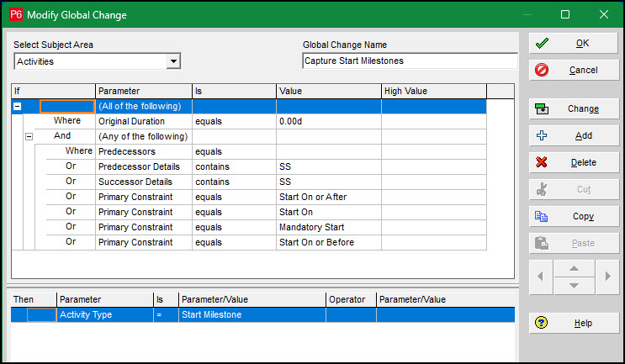
Task: Click the Help button label
Action: (x=583, y=323)
